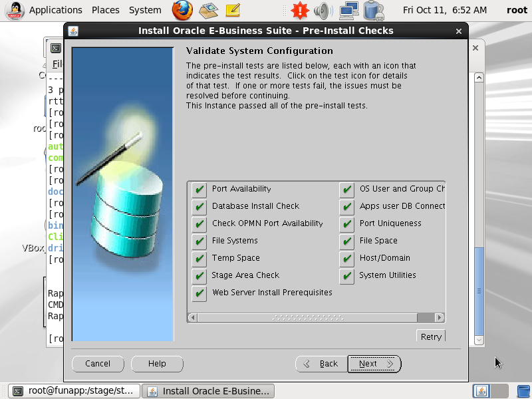This screenshot has width=532, height=399.
Task: Click left arrow of test list scrollbar
Action: pos(193,318)
